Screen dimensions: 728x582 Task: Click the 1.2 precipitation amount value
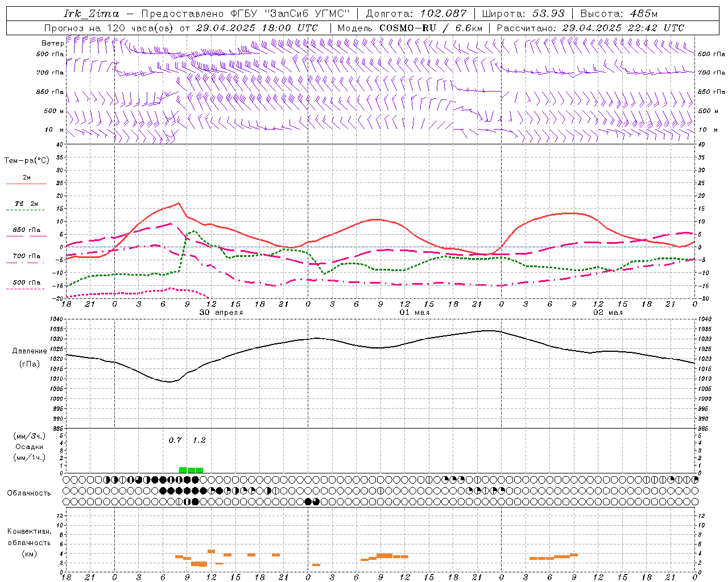click(199, 440)
